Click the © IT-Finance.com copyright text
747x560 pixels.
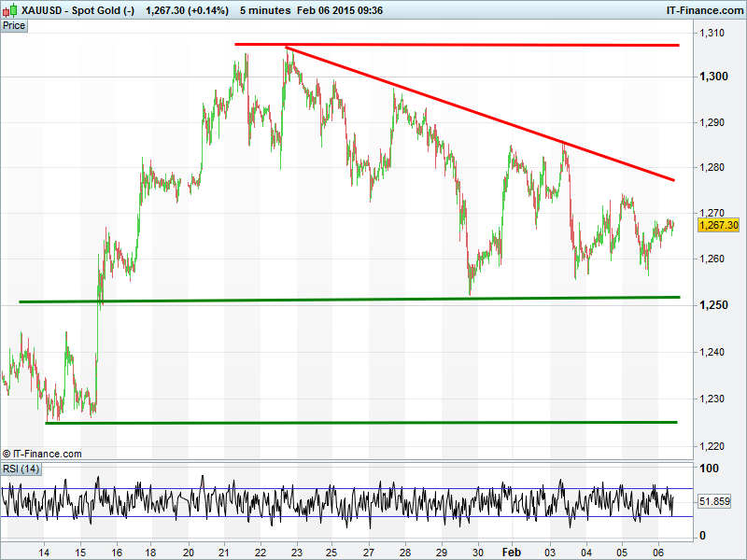point(42,454)
